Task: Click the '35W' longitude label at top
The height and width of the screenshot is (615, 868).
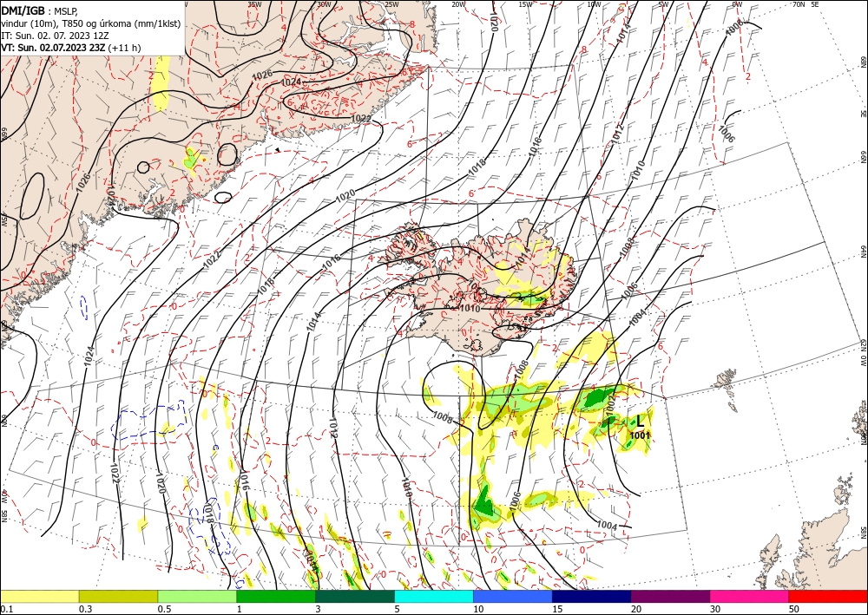Action: [x=254, y=4]
